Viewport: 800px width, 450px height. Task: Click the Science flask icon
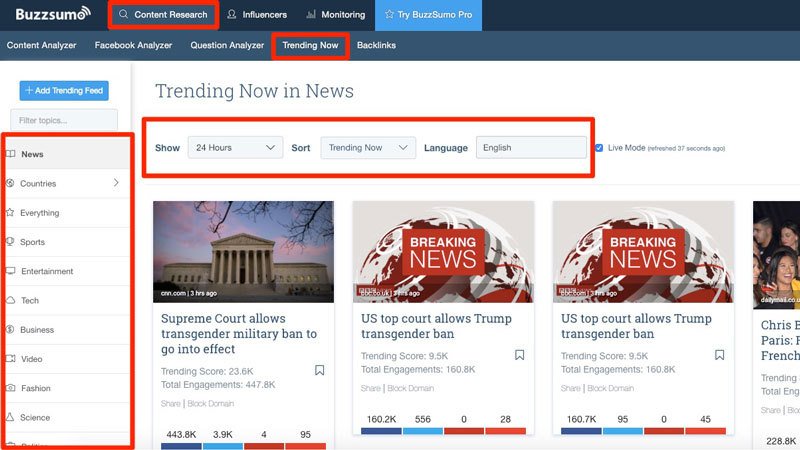tap(10, 417)
